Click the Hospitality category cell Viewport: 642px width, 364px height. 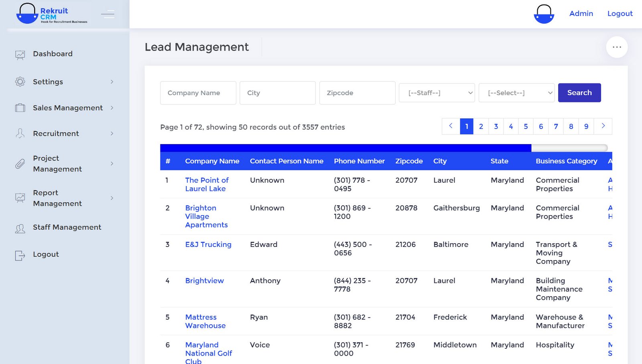[555, 345]
